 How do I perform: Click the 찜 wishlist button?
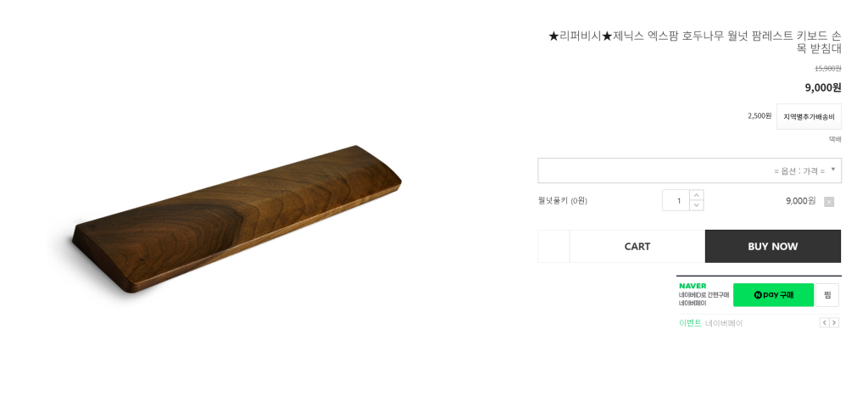827,295
